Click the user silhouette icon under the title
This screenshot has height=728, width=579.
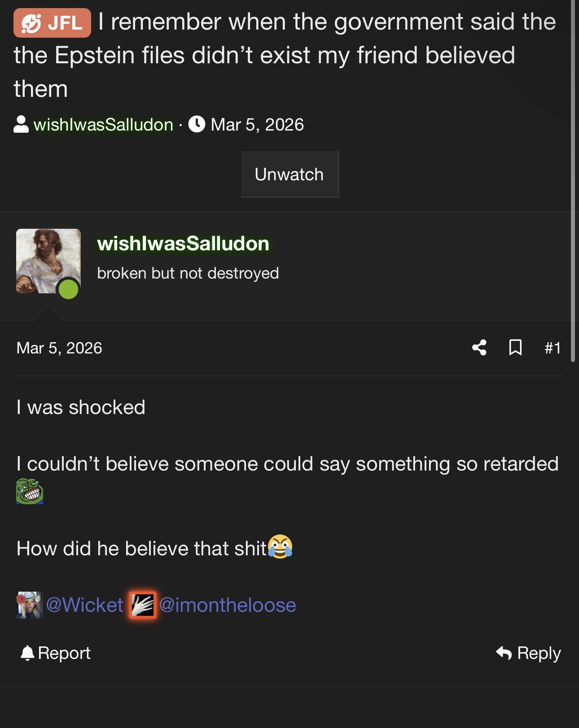click(x=21, y=125)
